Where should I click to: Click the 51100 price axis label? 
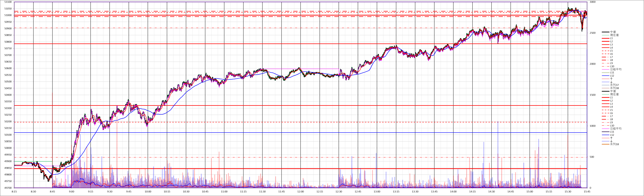tap(8, 2)
